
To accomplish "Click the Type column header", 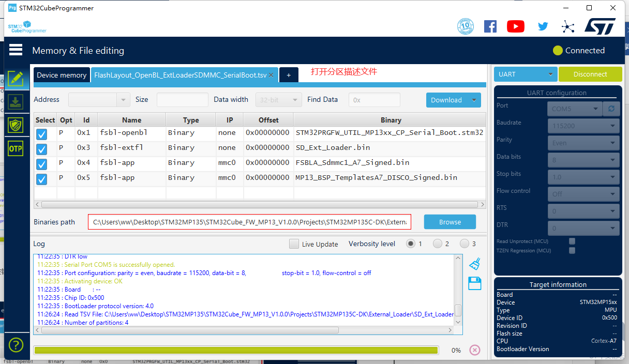I will pyautogui.click(x=190, y=120).
